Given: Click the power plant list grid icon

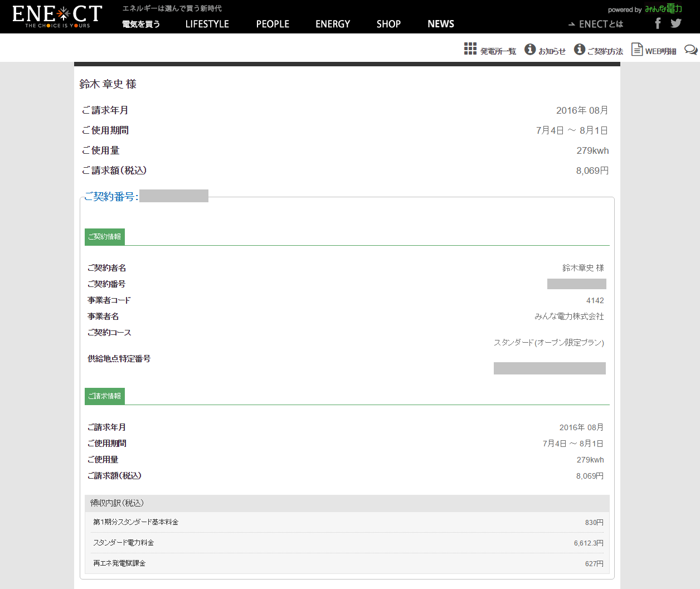Looking at the screenshot, I should [470, 48].
